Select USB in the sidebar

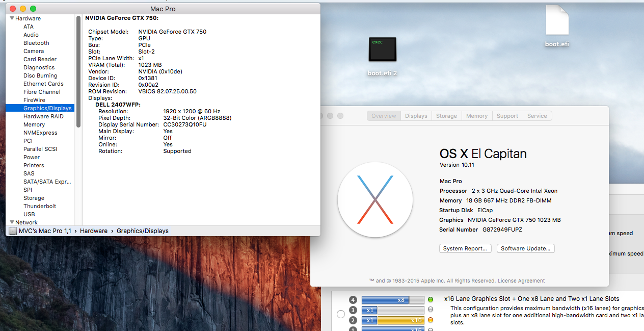[x=29, y=214]
